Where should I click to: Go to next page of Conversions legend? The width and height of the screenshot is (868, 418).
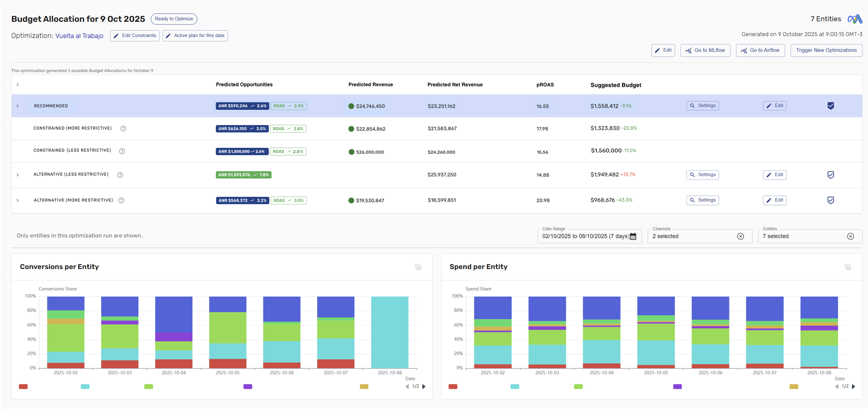[x=424, y=386]
